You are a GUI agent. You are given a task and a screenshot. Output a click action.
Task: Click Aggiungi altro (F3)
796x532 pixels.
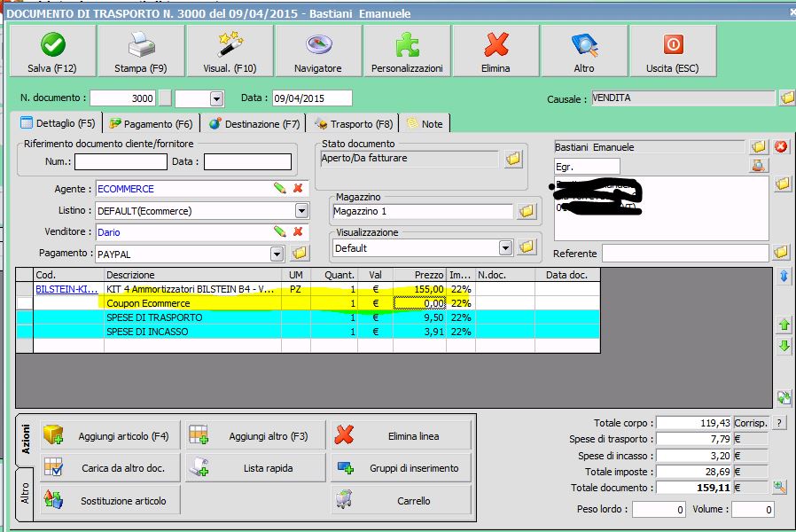click(x=255, y=435)
